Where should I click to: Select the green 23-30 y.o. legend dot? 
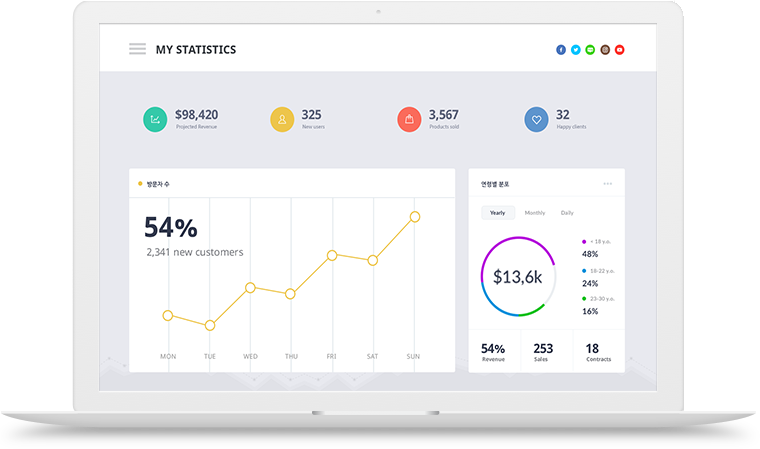(584, 299)
